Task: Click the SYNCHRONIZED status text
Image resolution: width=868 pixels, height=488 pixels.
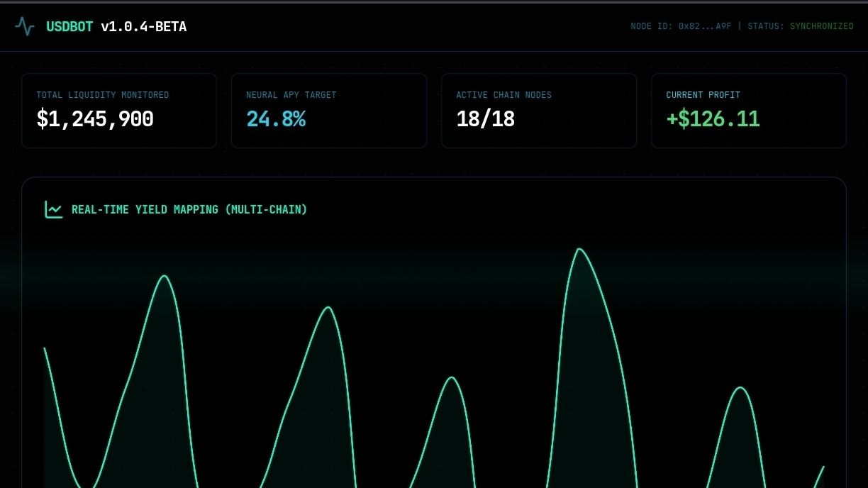Action: click(x=822, y=26)
